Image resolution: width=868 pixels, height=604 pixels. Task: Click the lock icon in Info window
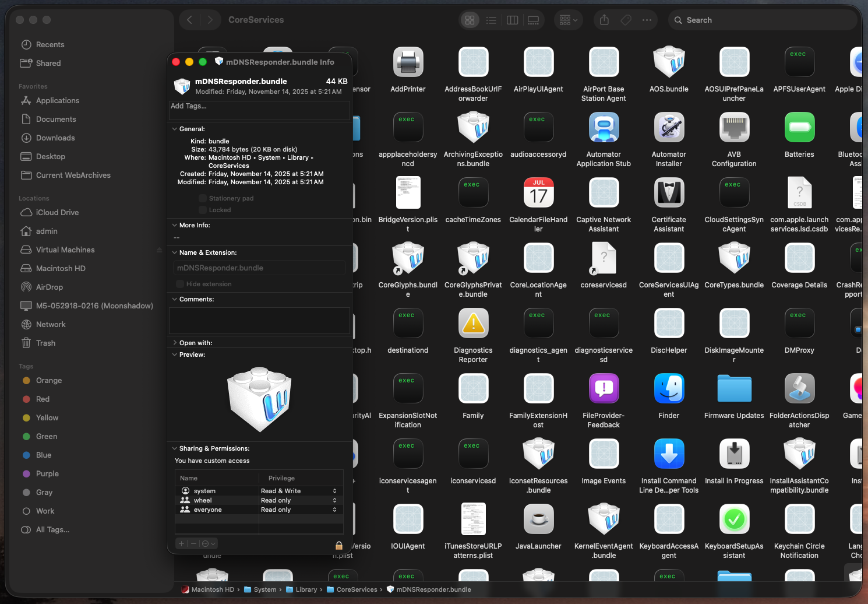point(338,545)
